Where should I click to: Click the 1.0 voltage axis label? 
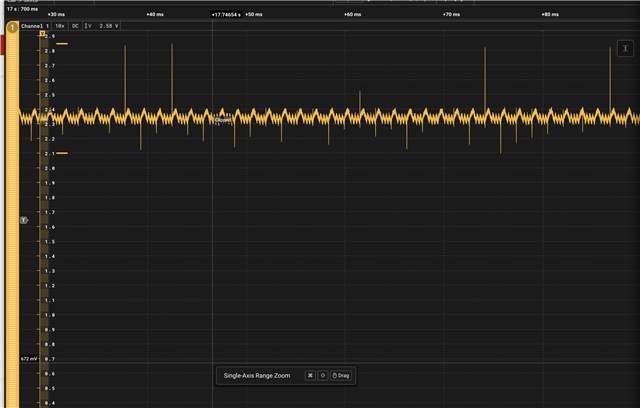(50, 315)
